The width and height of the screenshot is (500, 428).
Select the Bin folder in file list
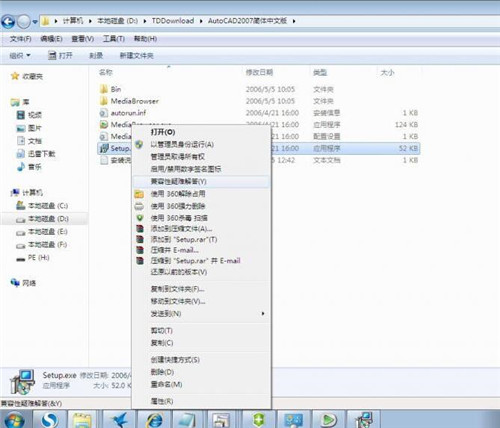(x=111, y=89)
